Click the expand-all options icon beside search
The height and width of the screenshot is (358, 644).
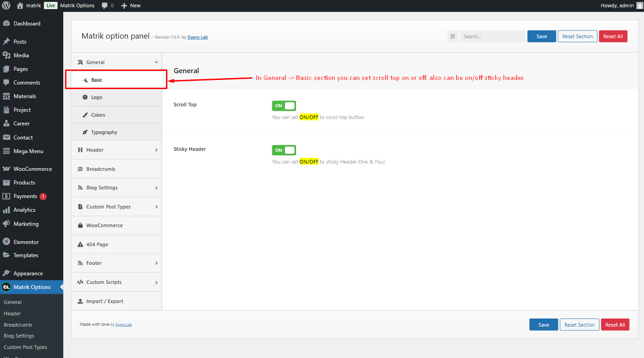pos(453,36)
